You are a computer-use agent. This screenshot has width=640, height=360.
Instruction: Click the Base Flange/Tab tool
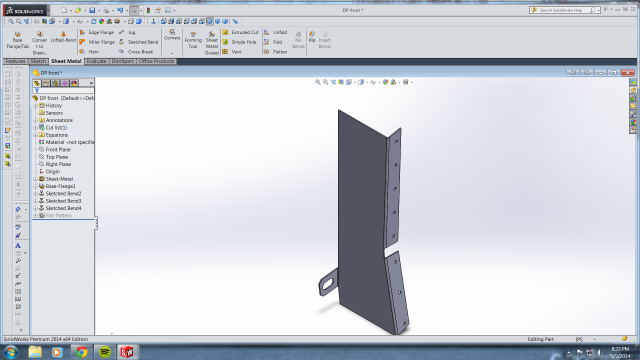(18, 40)
